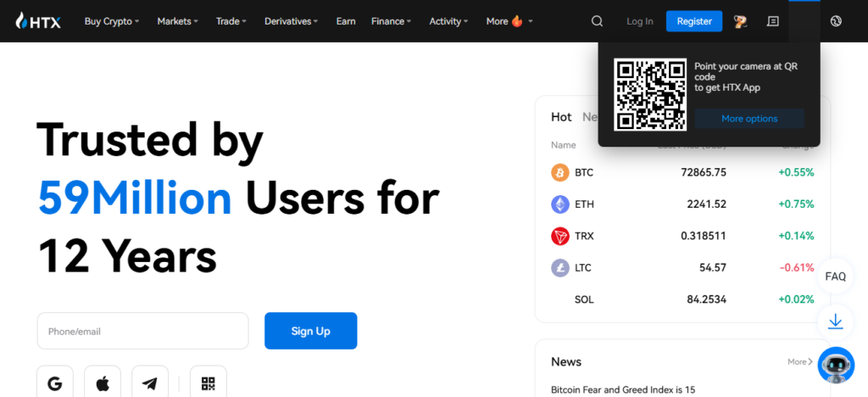Image resolution: width=868 pixels, height=397 pixels.
Task: Click the More options button
Action: [749, 119]
